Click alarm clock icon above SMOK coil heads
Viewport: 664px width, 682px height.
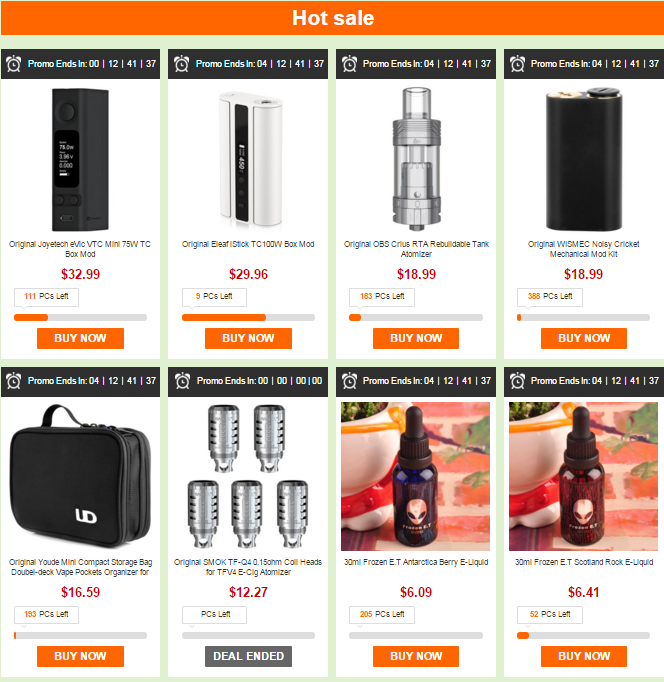pos(182,381)
